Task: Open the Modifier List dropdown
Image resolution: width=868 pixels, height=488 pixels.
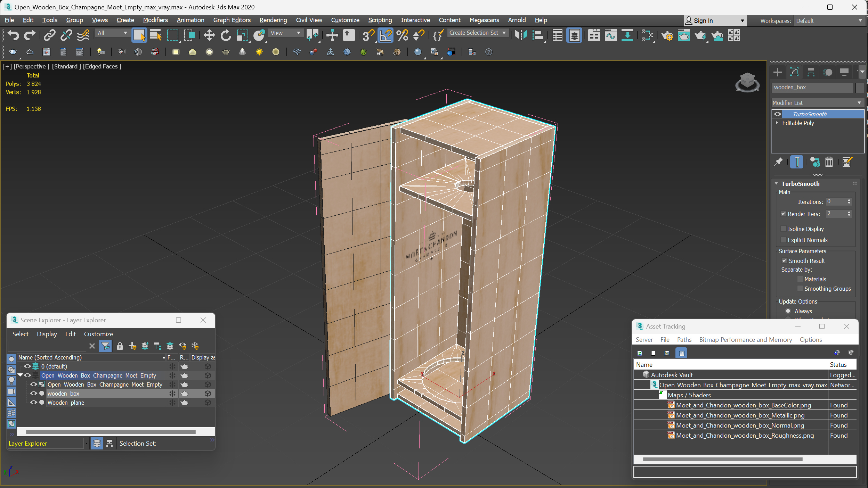Action: 818,103
